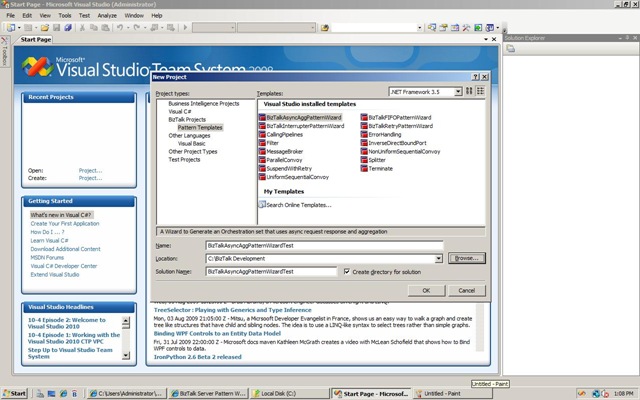Screen dimensions: 640x400
Task: Toggle Create directory for solution checkbox
Action: pos(347,271)
